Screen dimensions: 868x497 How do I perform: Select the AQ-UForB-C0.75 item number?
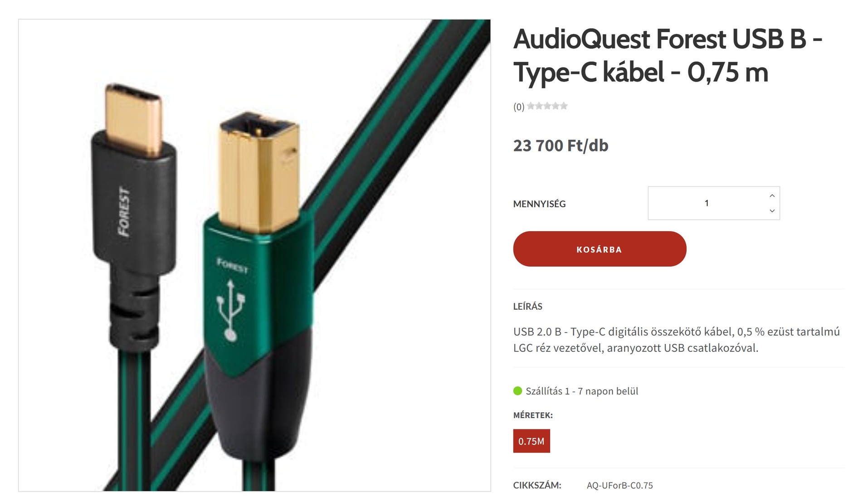[x=619, y=485]
